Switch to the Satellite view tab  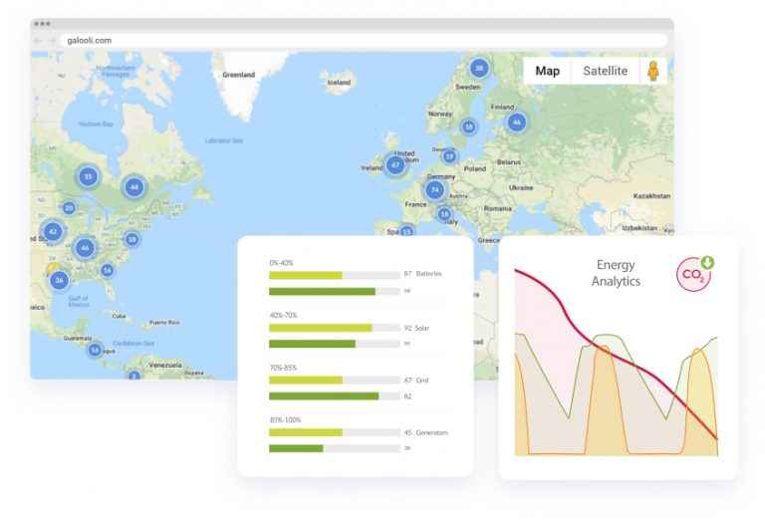[605, 72]
